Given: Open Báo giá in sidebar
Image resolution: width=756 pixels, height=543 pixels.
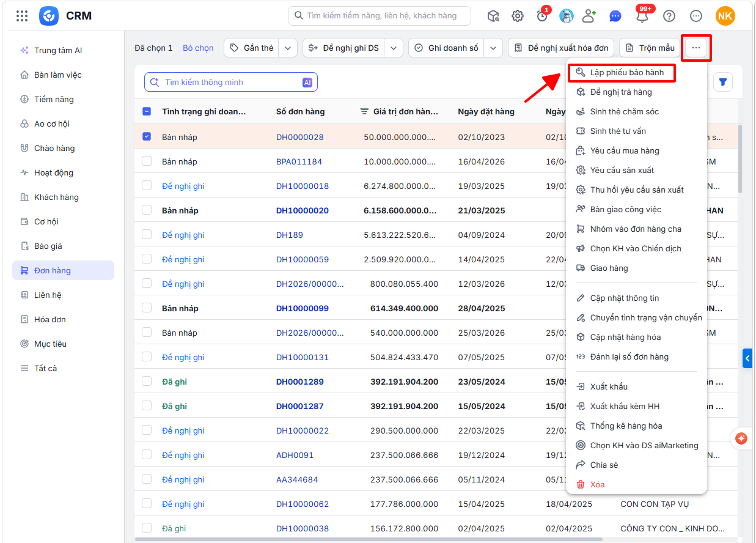Looking at the screenshot, I should [x=63, y=246].
